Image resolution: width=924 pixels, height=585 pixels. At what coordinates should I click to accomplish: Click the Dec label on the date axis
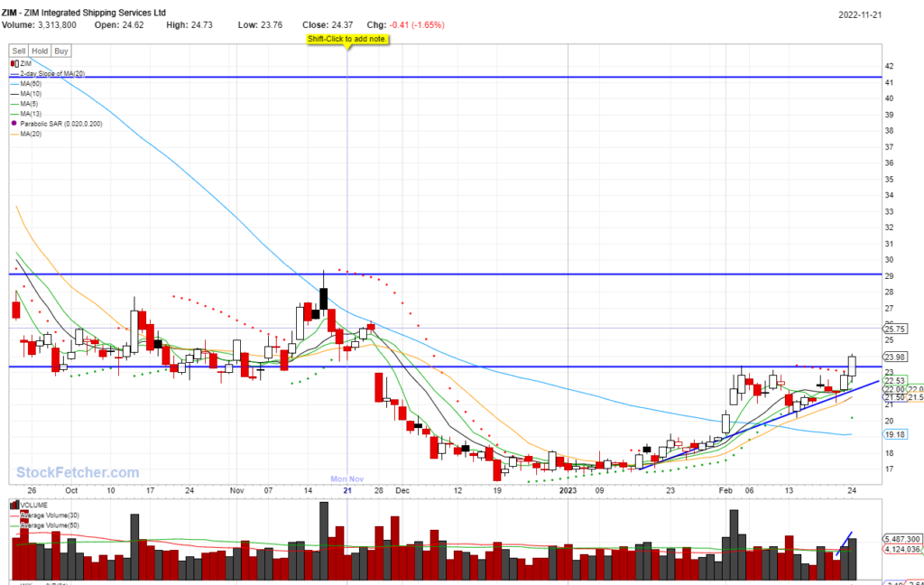[402, 490]
